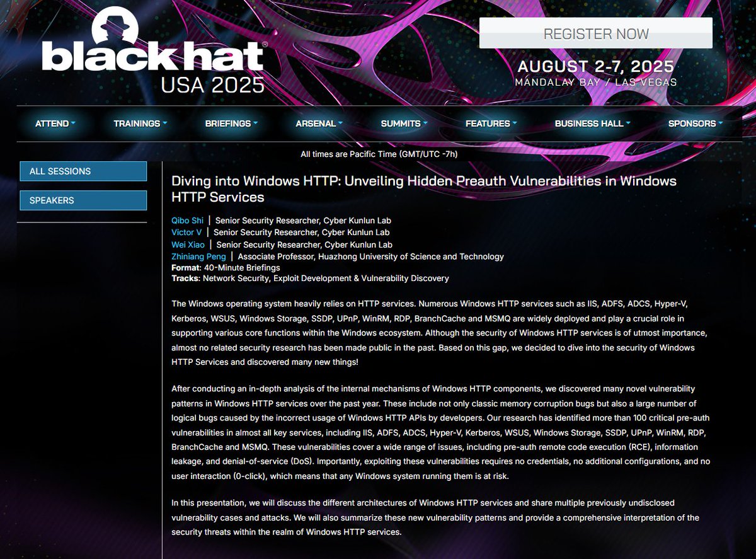756x559 pixels.
Task: Open speaker Qibo Shi's profile
Action: coord(188,221)
